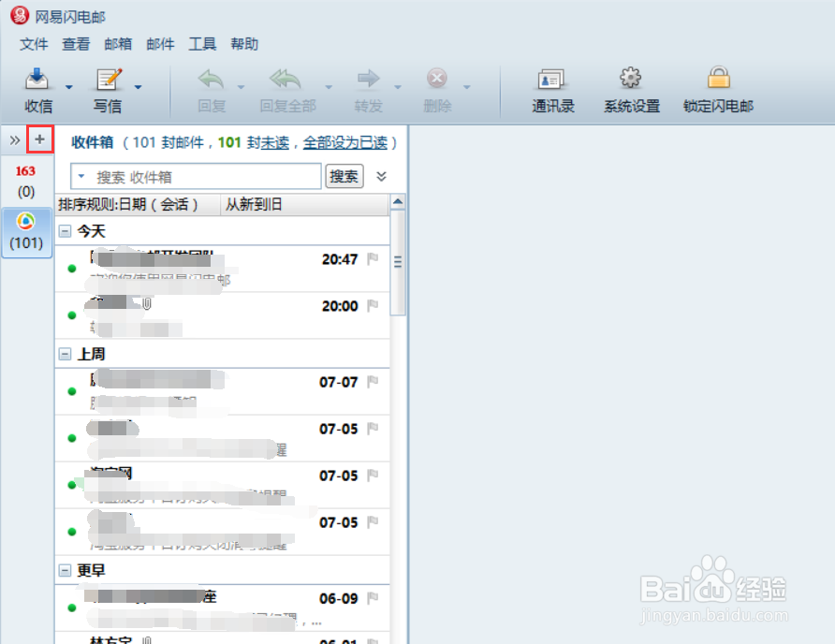The height and width of the screenshot is (644, 835).
Task: Toggle the unread dot of the 06-09 email
Action: [x=72, y=607]
